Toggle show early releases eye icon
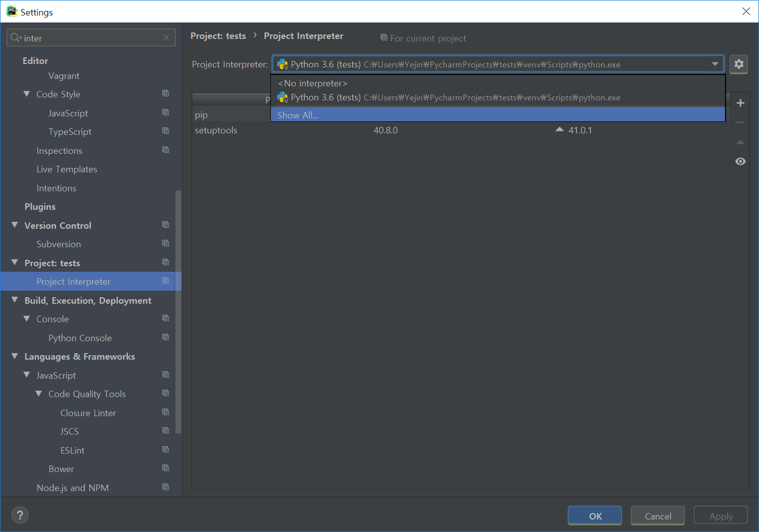The height and width of the screenshot is (532, 759). pos(741,161)
